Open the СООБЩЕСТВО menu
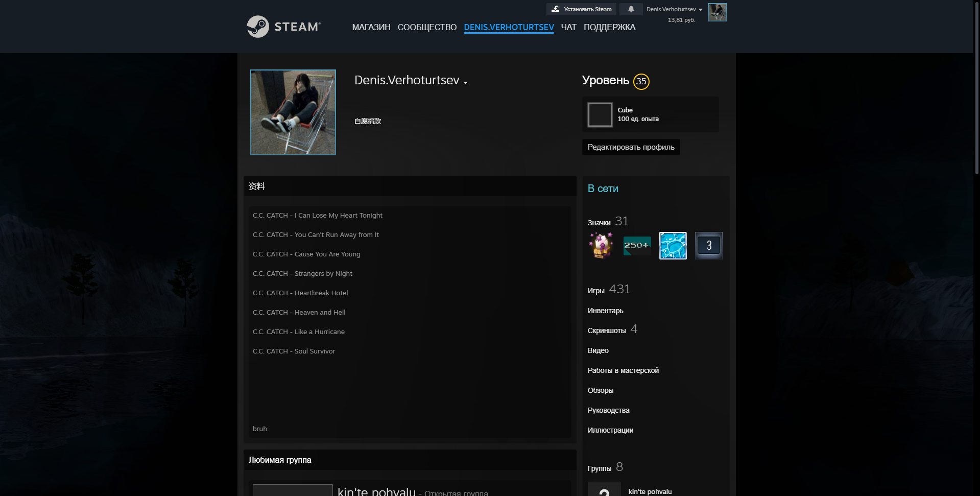The height and width of the screenshot is (496, 980). [x=427, y=27]
